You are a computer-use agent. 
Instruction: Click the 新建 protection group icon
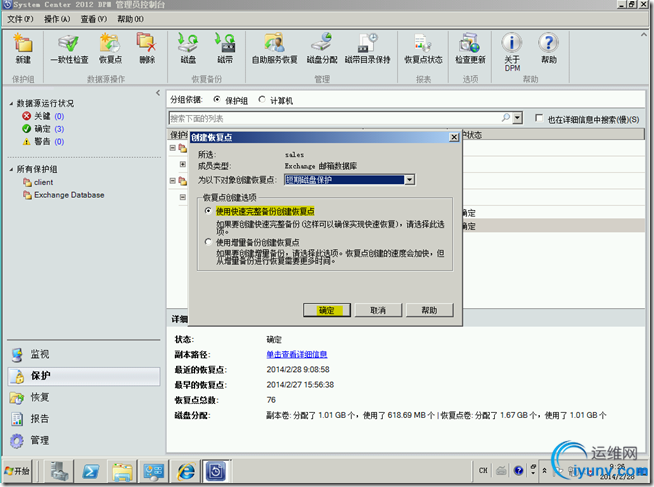(x=23, y=49)
